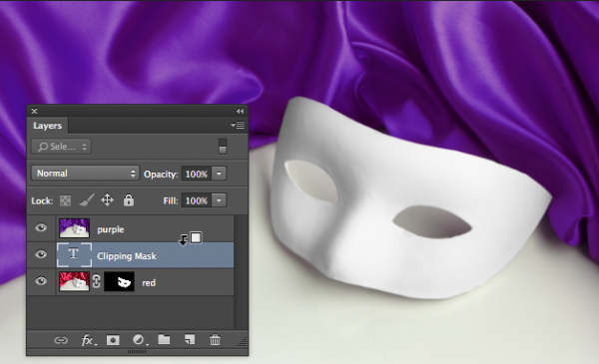Create a new layer group
Viewport: 599px width, 364px height.
pyautogui.click(x=164, y=340)
